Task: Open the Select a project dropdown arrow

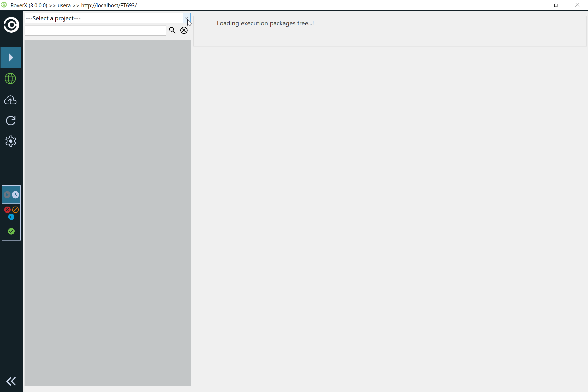Action: pos(186,18)
